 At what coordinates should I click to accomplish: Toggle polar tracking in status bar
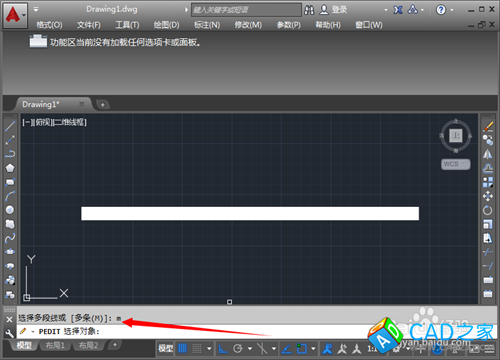pos(238,349)
